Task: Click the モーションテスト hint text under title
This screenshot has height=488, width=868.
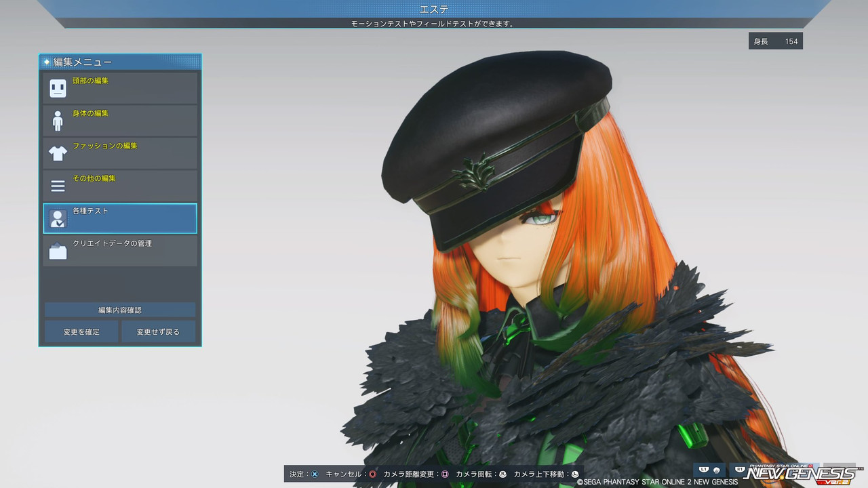Action: 434,23
